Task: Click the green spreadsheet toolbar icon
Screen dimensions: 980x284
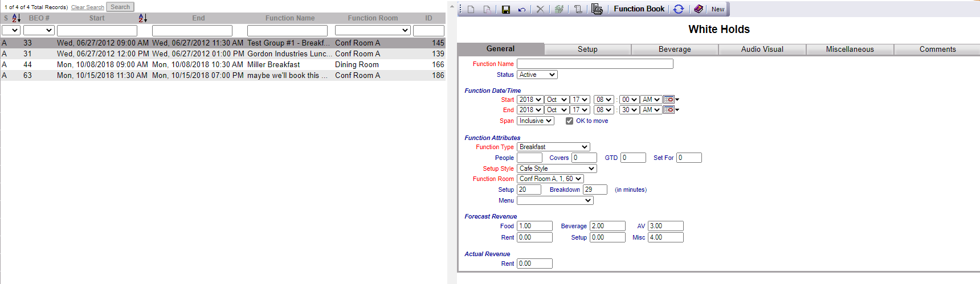Action: [559, 9]
